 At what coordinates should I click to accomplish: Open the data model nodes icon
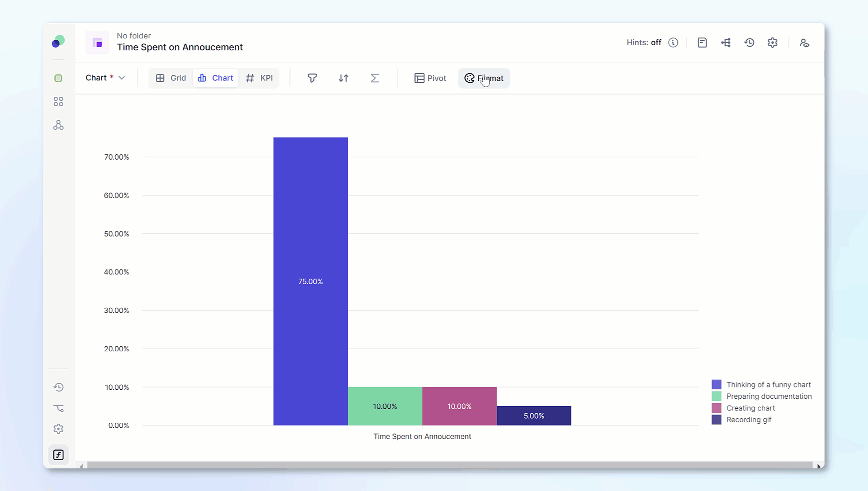click(58, 125)
